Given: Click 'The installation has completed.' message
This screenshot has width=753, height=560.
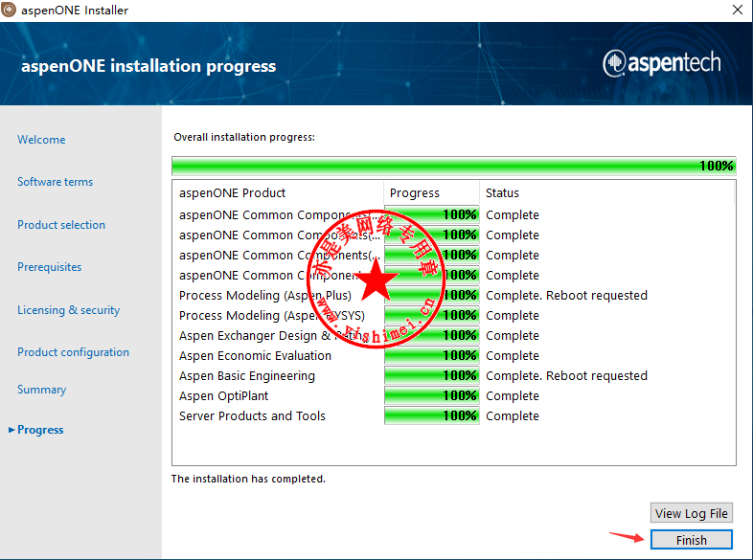Looking at the screenshot, I should [x=248, y=479].
